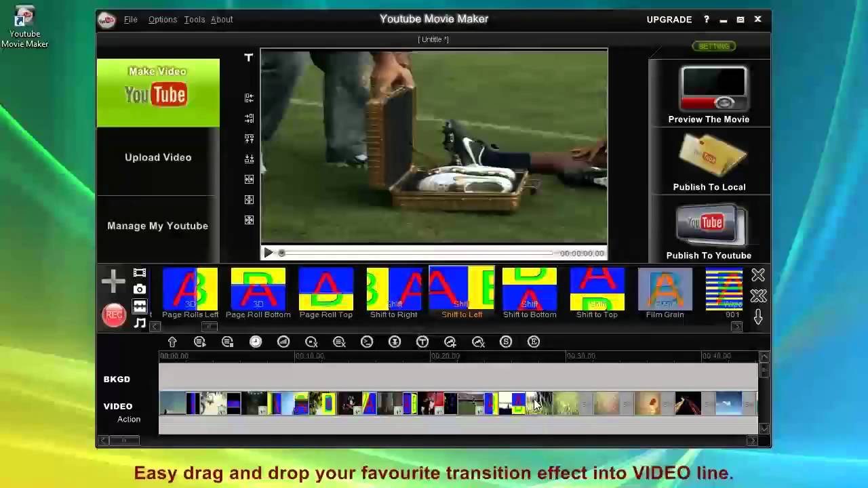Click the align top icon beside preview
The height and width of the screenshot is (488, 868).
click(249, 138)
